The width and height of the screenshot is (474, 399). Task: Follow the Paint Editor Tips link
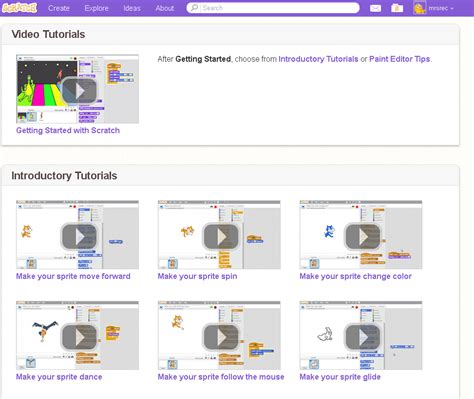click(400, 59)
